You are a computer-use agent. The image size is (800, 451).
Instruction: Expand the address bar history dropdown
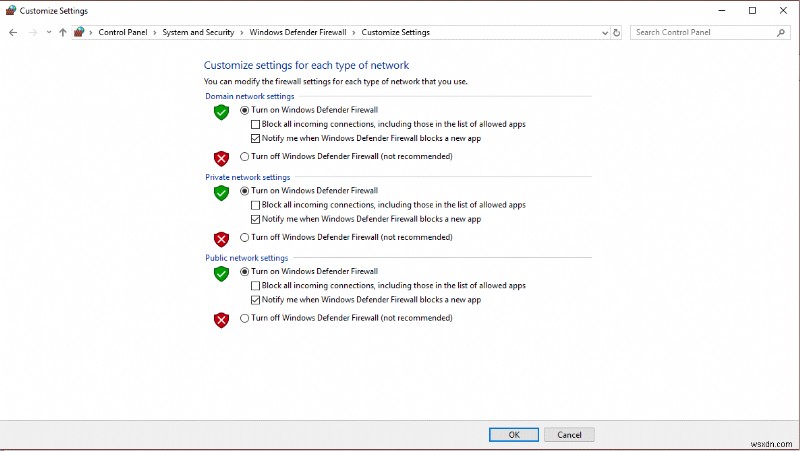[x=604, y=32]
